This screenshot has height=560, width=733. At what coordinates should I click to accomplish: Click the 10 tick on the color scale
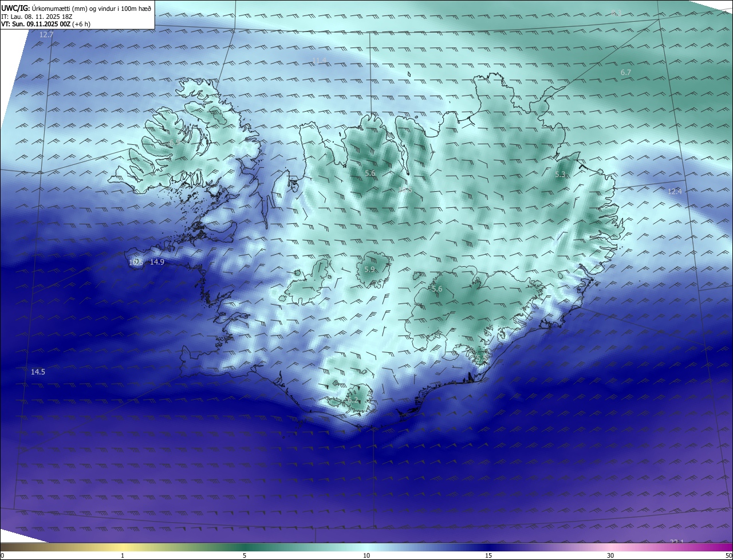pos(366,556)
